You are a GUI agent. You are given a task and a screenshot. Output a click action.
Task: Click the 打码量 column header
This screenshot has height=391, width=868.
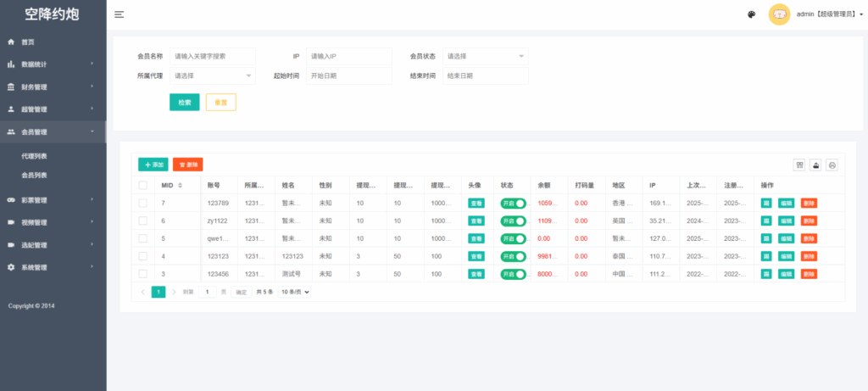click(585, 185)
